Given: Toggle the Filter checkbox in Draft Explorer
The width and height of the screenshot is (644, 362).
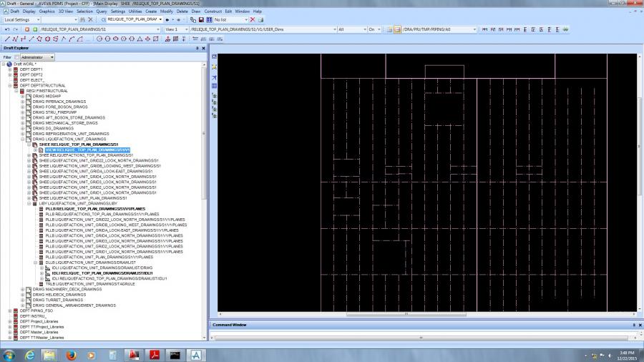Looking at the screenshot, I should coord(17,57).
